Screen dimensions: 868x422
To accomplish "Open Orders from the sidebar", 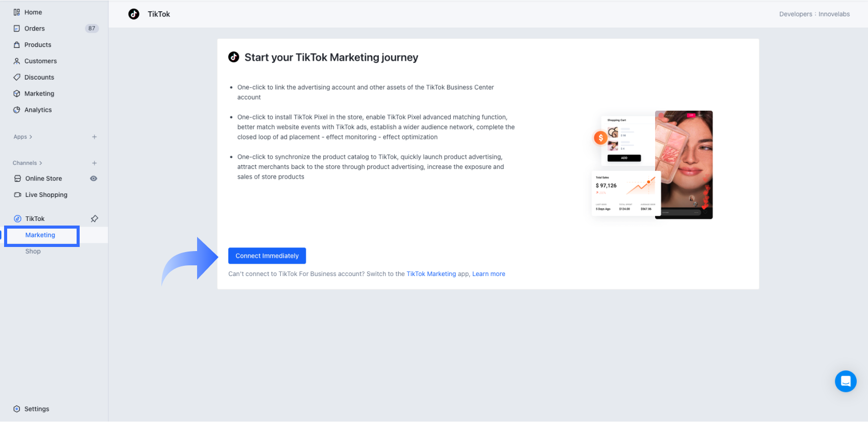I will click(x=34, y=29).
